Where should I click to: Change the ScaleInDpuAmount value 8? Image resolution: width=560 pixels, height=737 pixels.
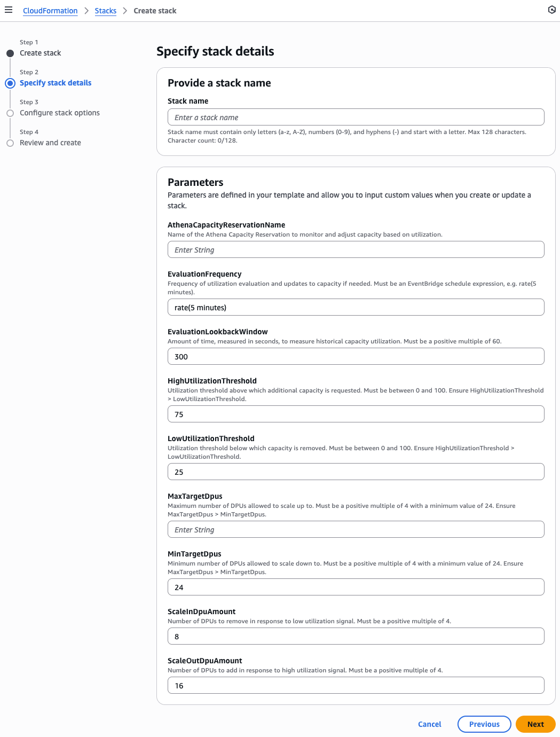[x=356, y=636]
